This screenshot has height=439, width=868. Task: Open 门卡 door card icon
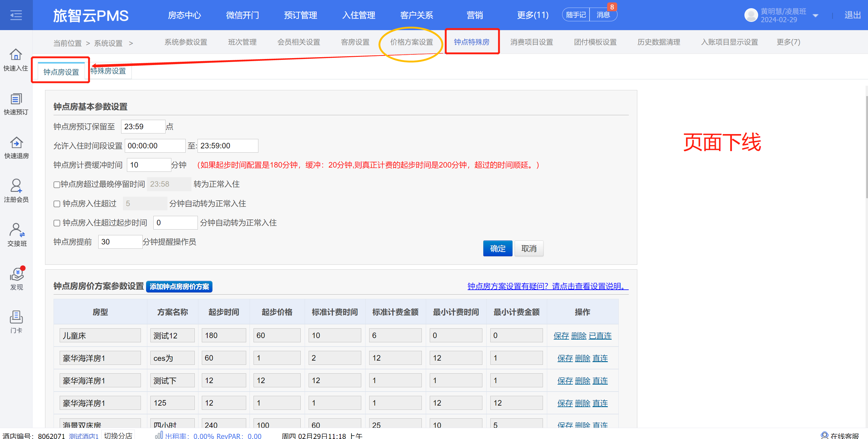16,322
